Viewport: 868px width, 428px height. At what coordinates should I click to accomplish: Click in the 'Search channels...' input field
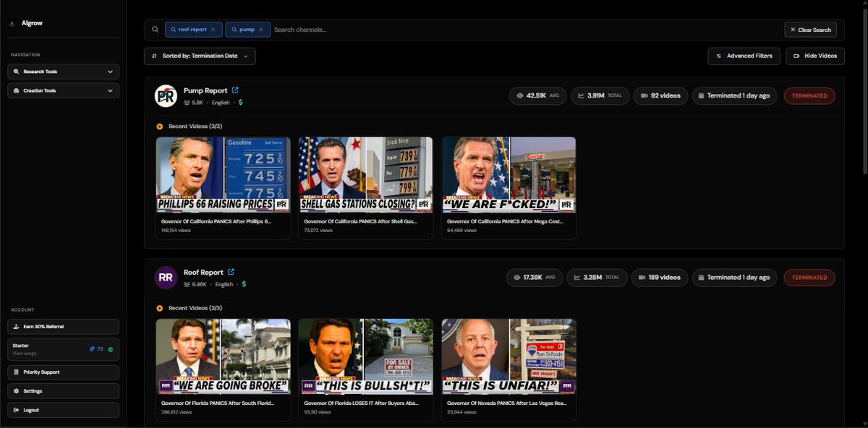527,30
